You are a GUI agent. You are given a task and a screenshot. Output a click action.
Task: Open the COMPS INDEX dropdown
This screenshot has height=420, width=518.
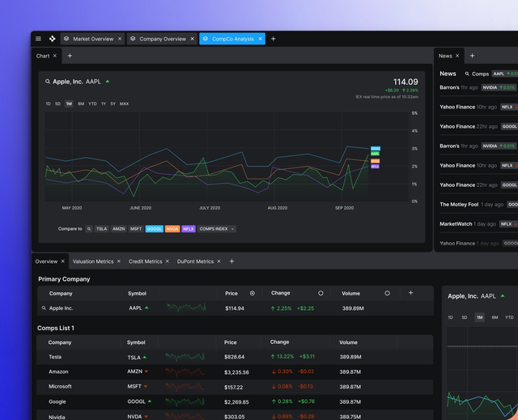pyautogui.click(x=217, y=229)
